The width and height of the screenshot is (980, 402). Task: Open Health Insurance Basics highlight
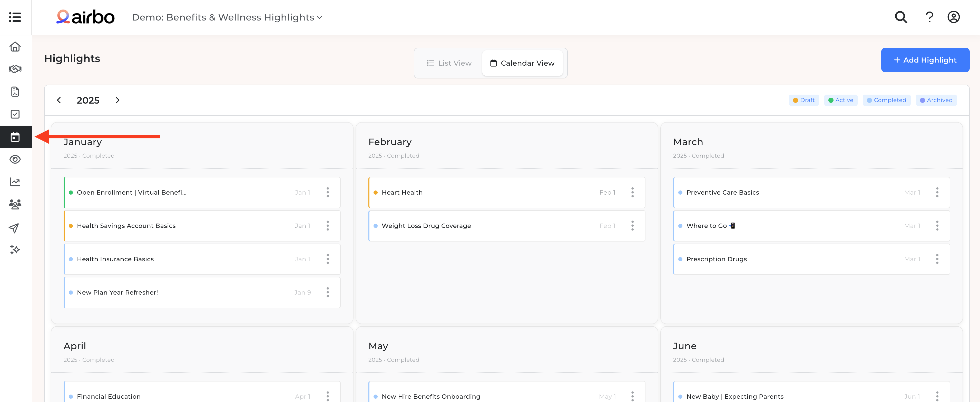click(202, 259)
